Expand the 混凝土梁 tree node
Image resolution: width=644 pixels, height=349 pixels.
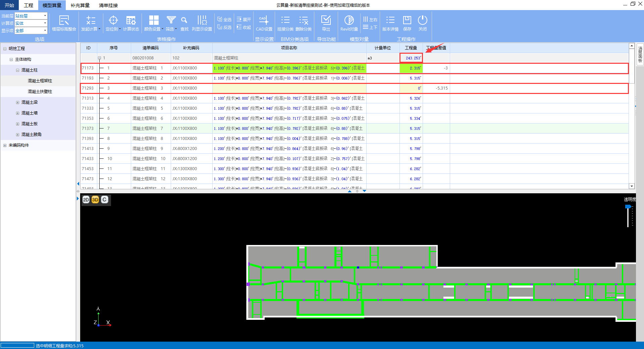tap(17, 102)
